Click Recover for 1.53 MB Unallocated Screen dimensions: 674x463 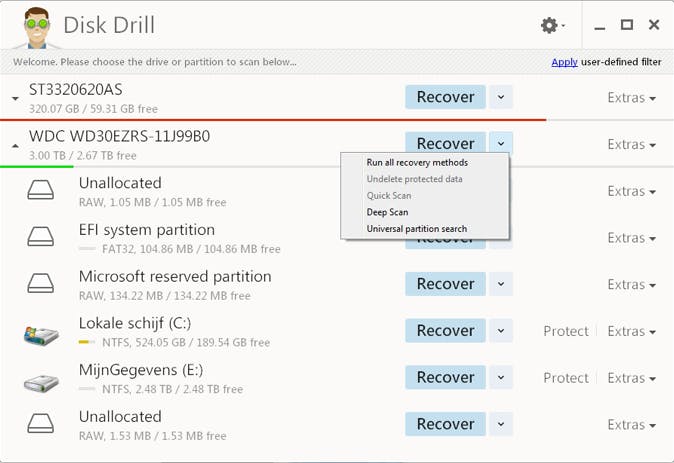(445, 424)
